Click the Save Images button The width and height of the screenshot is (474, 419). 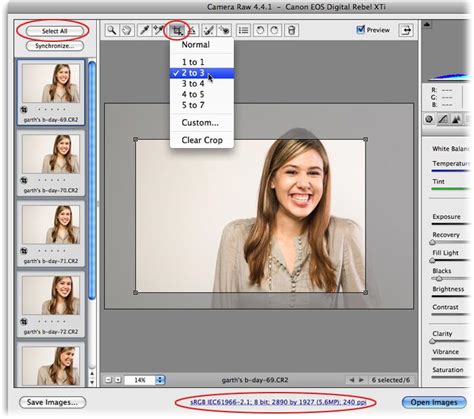[x=52, y=402]
